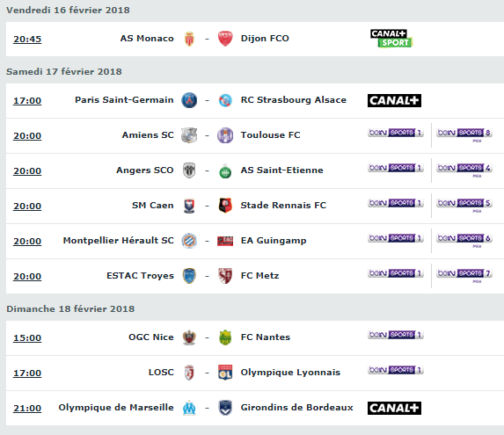Image resolution: width=504 pixels, height=435 pixels.
Task: Open the 15:00 OGC Nice match time
Action: [x=27, y=338]
